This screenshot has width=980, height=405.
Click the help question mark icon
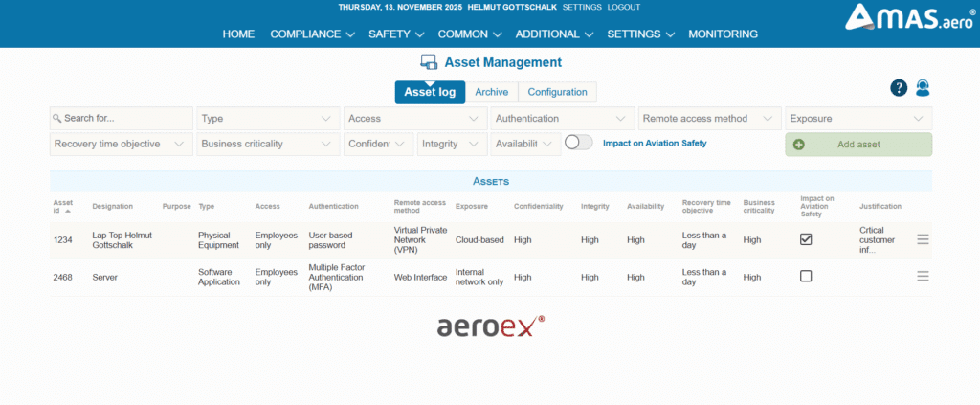[899, 88]
